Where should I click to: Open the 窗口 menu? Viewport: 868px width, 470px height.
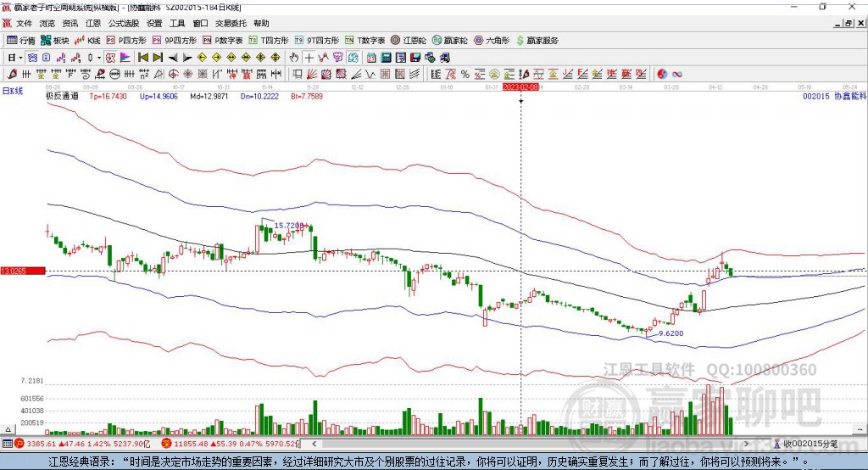200,23
